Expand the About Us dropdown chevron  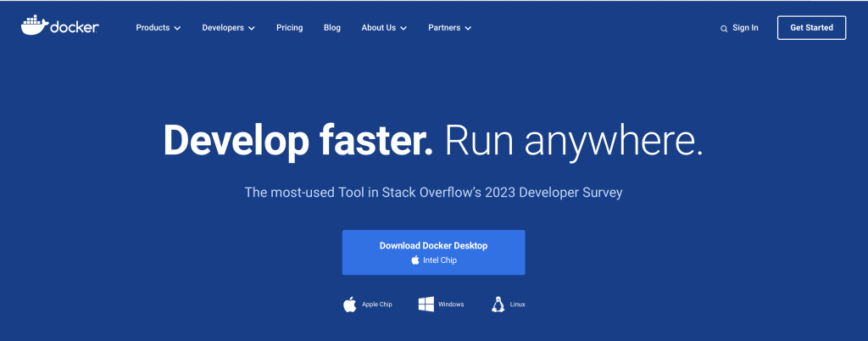point(403,28)
